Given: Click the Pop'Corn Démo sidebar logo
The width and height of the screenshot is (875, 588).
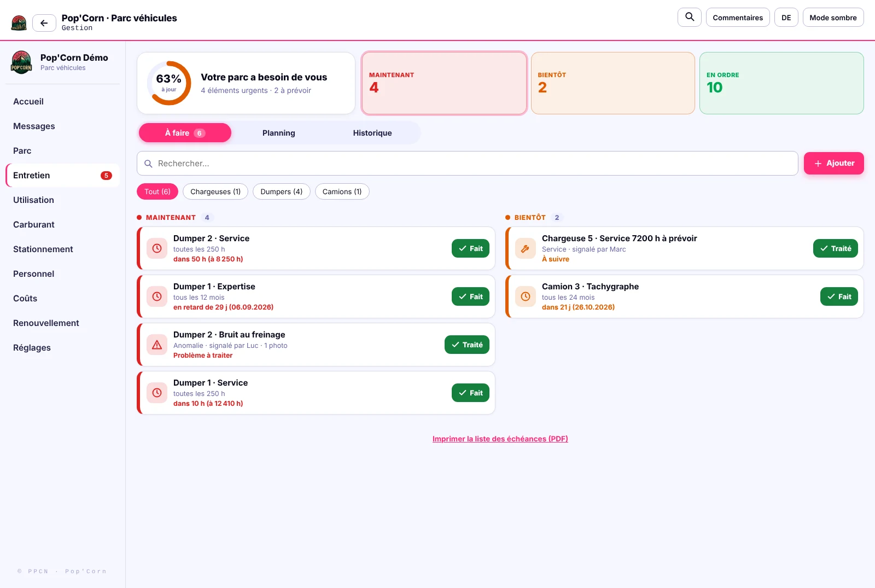Looking at the screenshot, I should point(21,62).
